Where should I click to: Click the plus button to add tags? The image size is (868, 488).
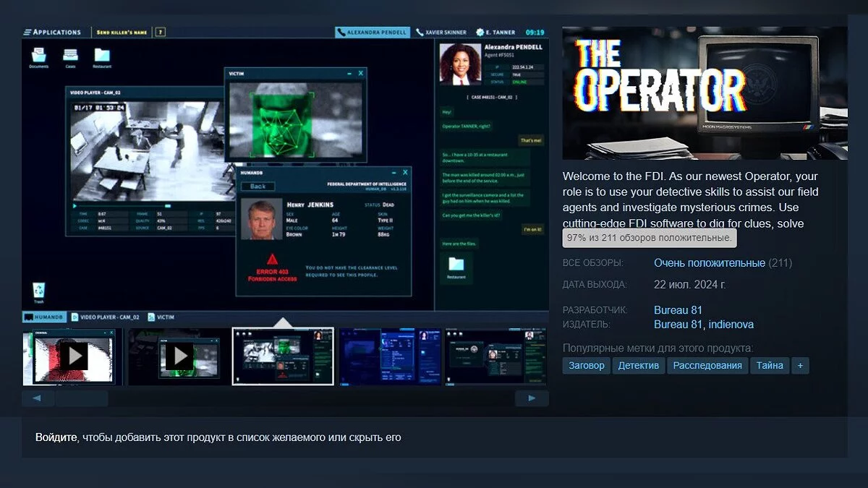tap(800, 365)
